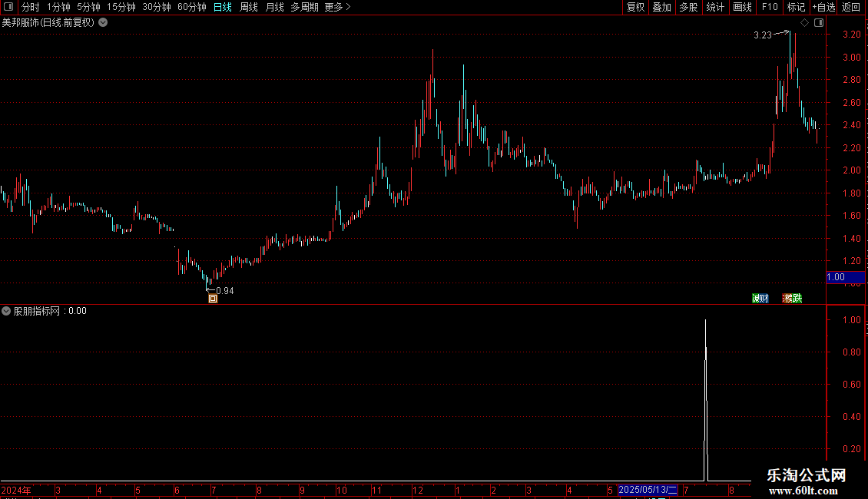Switch to 周线 weekly chart
The image size is (868, 499).
tap(249, 7)
